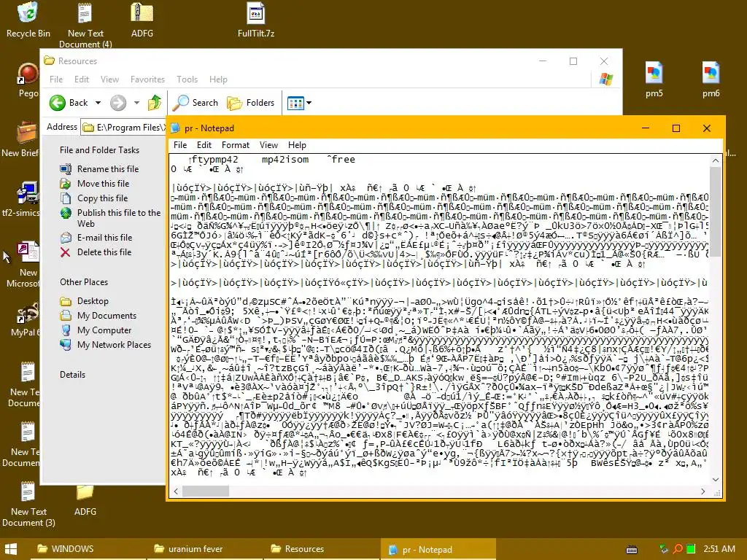747x560 pixels.
Task: Click the orange search tray icon
Action: point(677,549)
